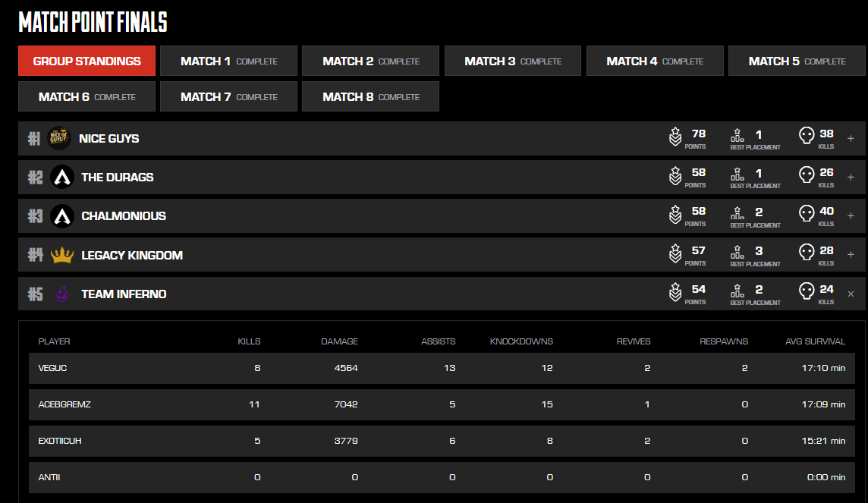Select the TEAM INFERNO team name
868x503 pixels.
(x=124, y=294)
